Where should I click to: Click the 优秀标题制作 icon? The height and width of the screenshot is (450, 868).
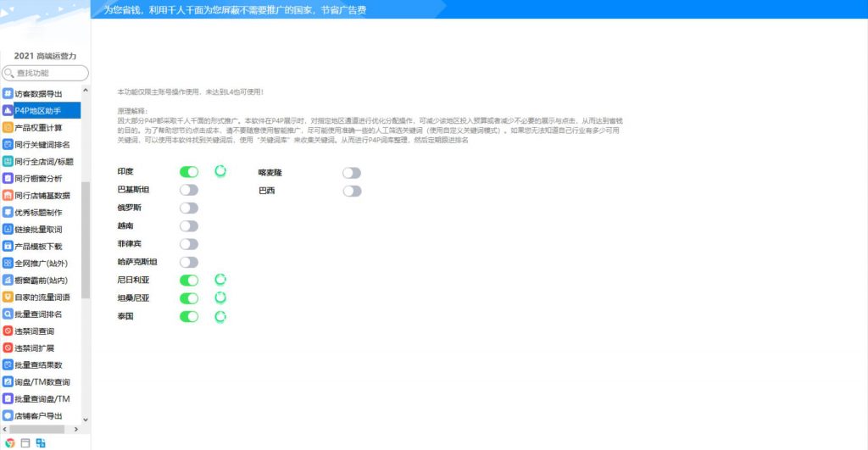[8, 212]
